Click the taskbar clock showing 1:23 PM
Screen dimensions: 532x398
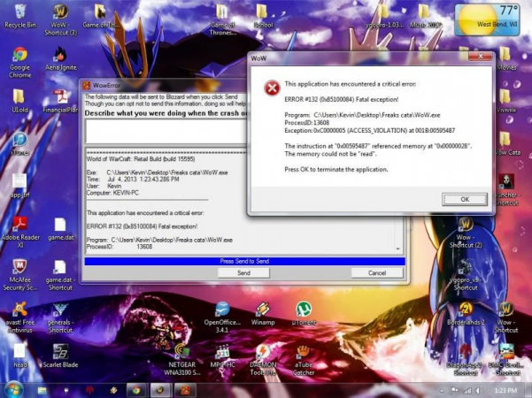click(x=506, y=391)
